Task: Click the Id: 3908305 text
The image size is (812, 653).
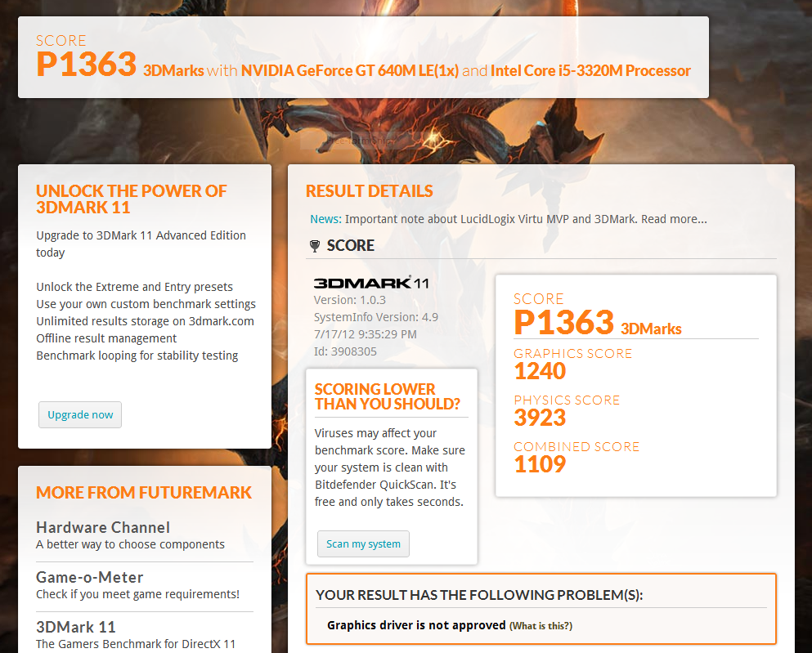Action: [345, 351]
